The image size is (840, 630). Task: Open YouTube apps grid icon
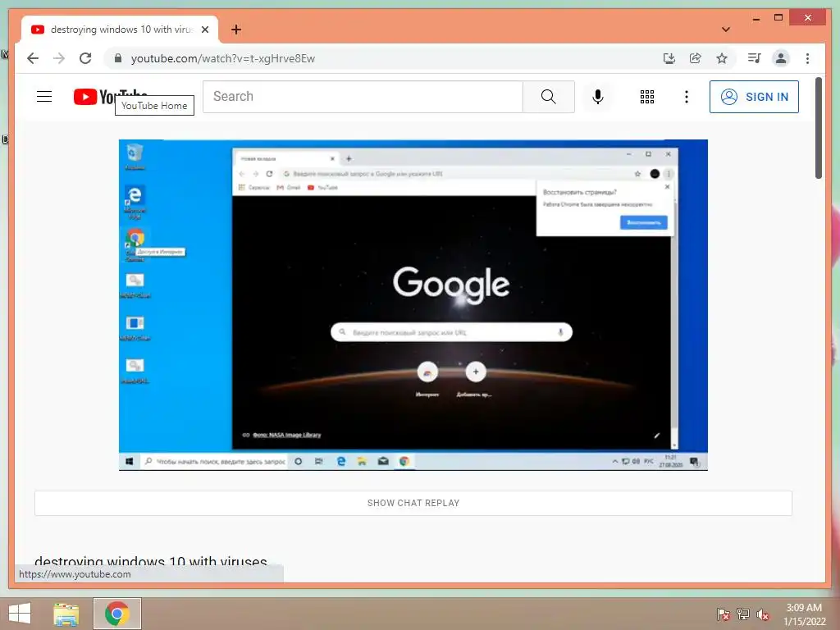[647, 97]
